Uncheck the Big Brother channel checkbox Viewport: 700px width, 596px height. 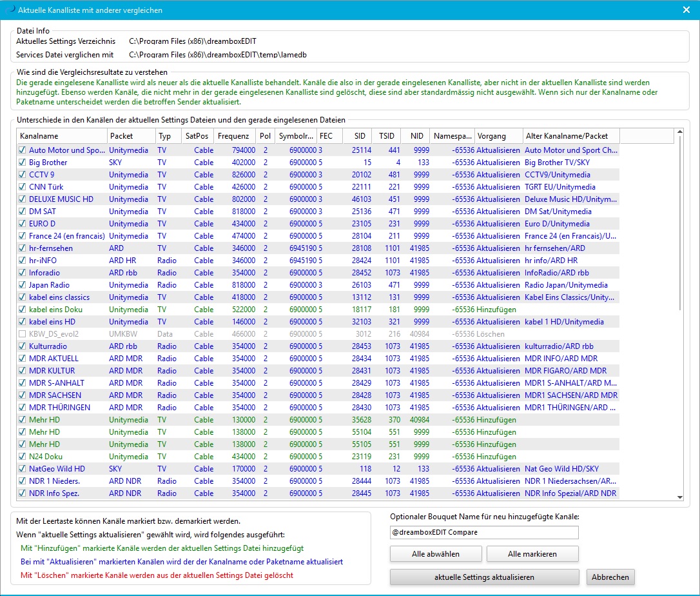tap(23, 163)
